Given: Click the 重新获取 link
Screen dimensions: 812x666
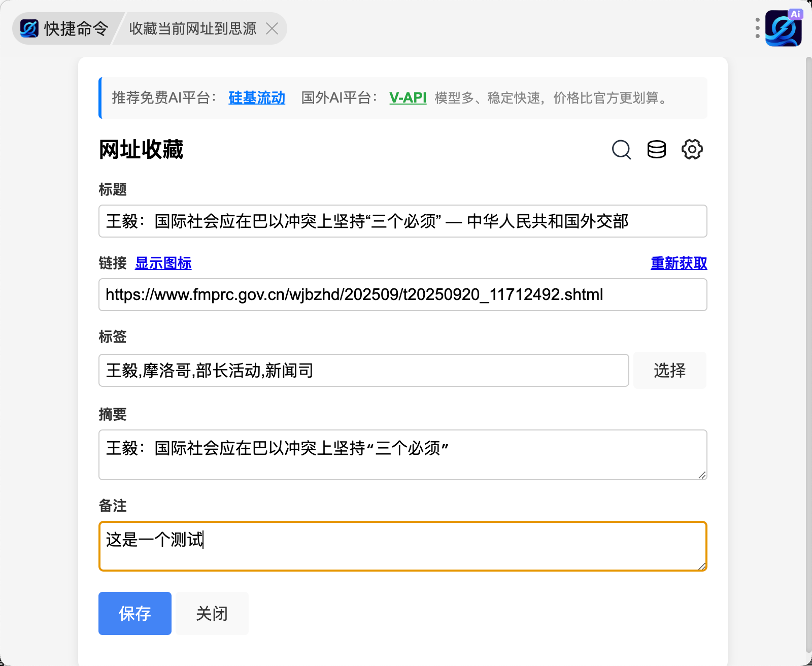Looking at the screenshot, I should (679, 263).
